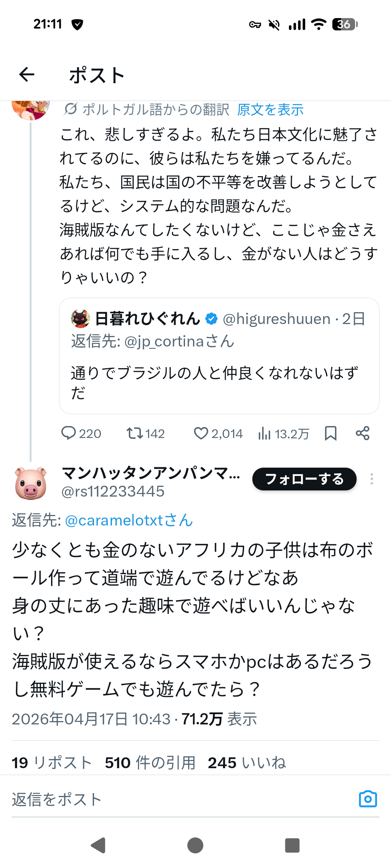
Task: View the 510 件の引用 quotes list
Action: (x=150, y=763)
